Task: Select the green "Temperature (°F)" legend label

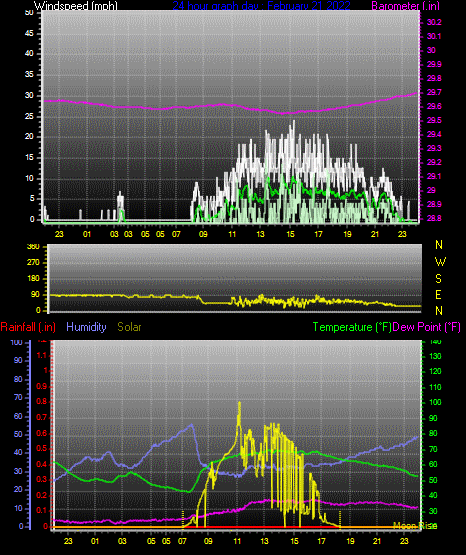Action: (352, 327)
